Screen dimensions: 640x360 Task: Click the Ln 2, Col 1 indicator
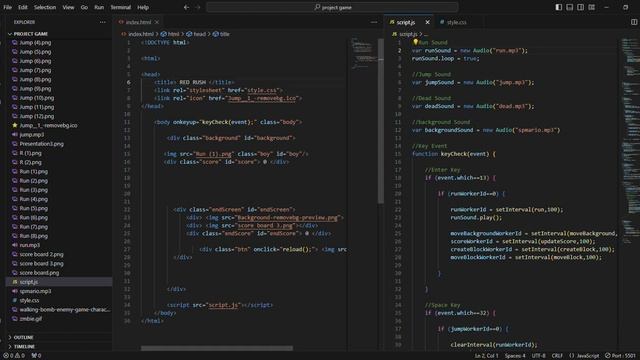point(486,356)
